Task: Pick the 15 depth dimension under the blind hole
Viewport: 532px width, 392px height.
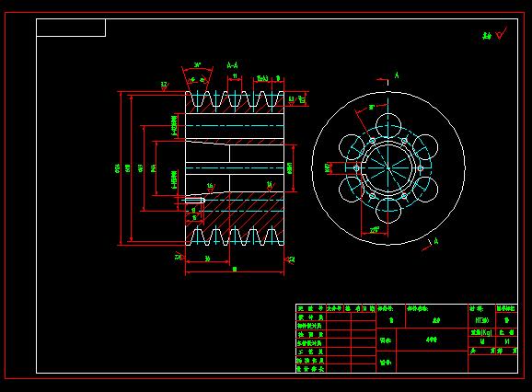Action: pos(194,217)
